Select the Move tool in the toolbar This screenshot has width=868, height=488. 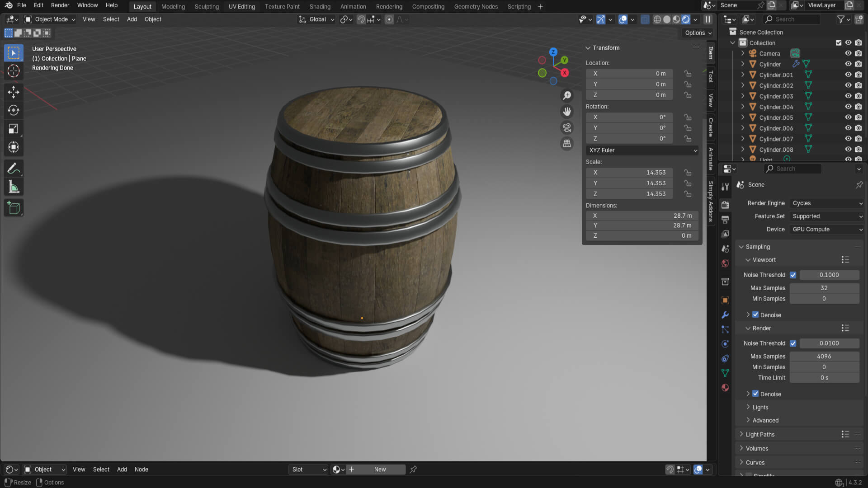point(14,92)
